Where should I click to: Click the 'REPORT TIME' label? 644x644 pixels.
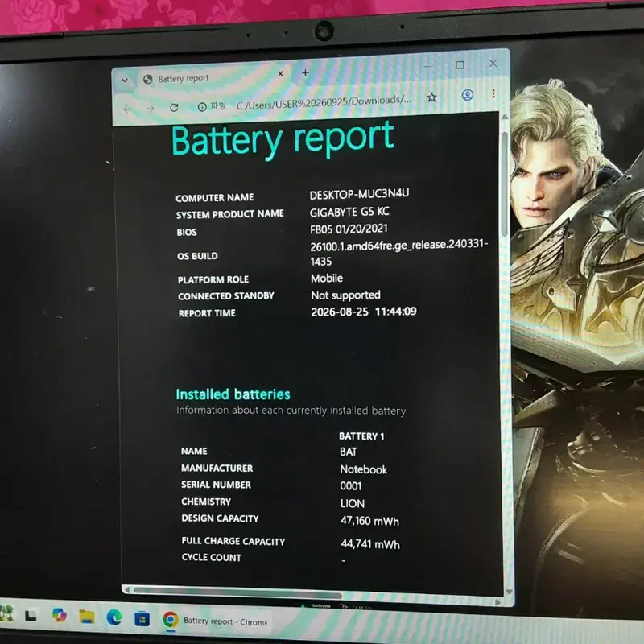point(207,313)
